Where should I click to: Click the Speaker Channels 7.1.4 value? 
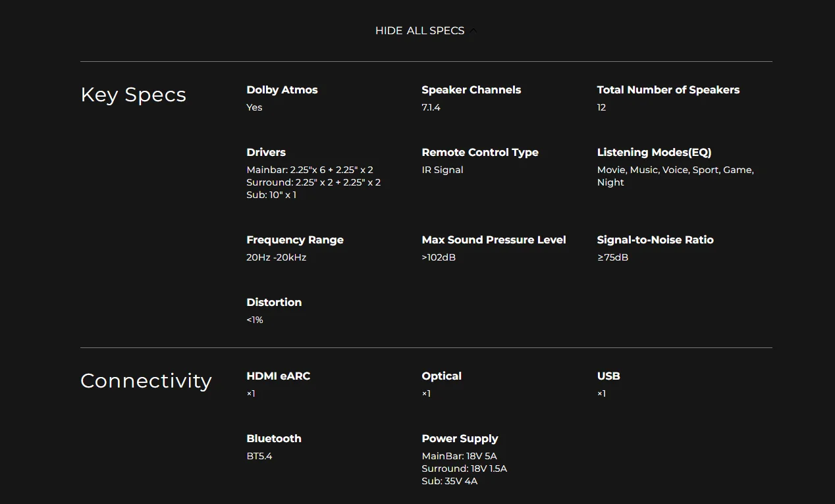pos(431,107)
